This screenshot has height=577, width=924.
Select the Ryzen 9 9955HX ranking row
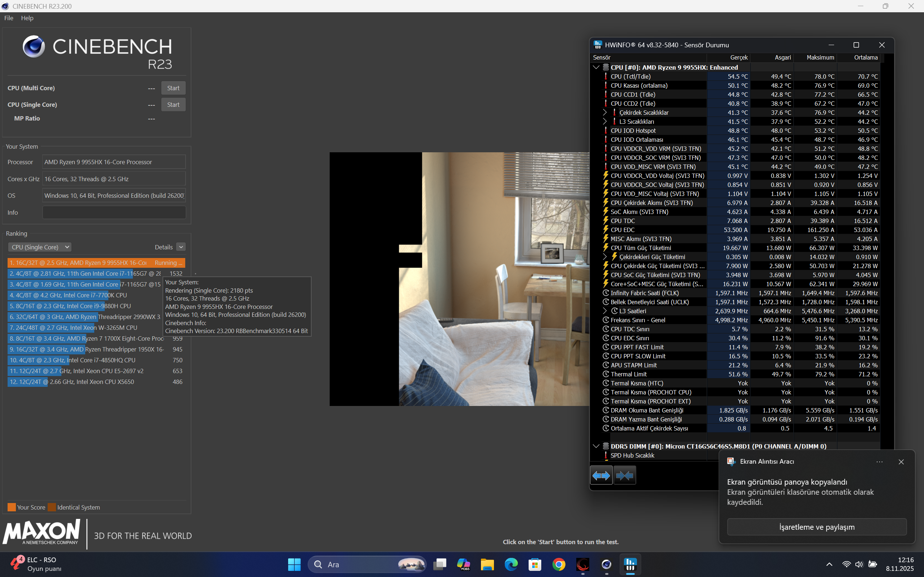pos(96,263)
